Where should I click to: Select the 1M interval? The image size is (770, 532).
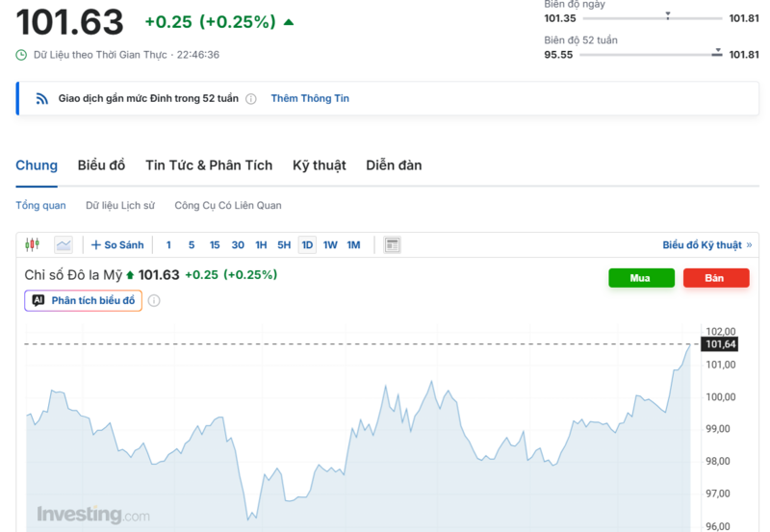pos(353,244)
